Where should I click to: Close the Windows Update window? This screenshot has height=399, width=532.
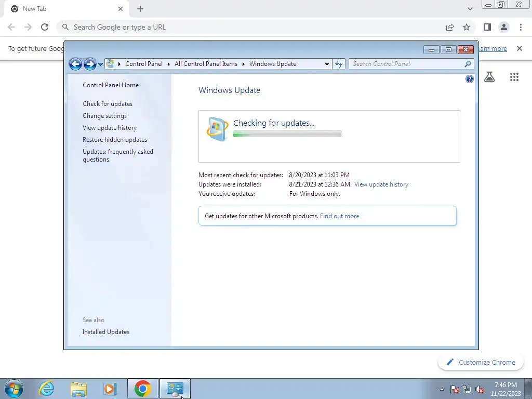[465, 50]
